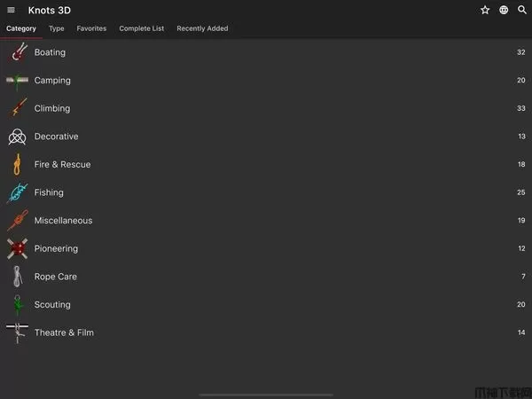Tap the home indicator bar
The height and width of the screenshot is (399, 532).
click(x=266, y=395)
